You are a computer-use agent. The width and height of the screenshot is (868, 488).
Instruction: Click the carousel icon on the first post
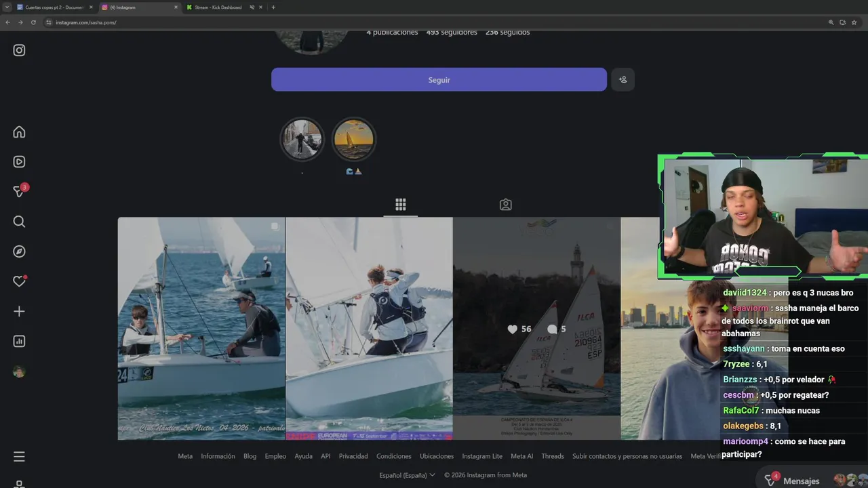click(275, 226)
